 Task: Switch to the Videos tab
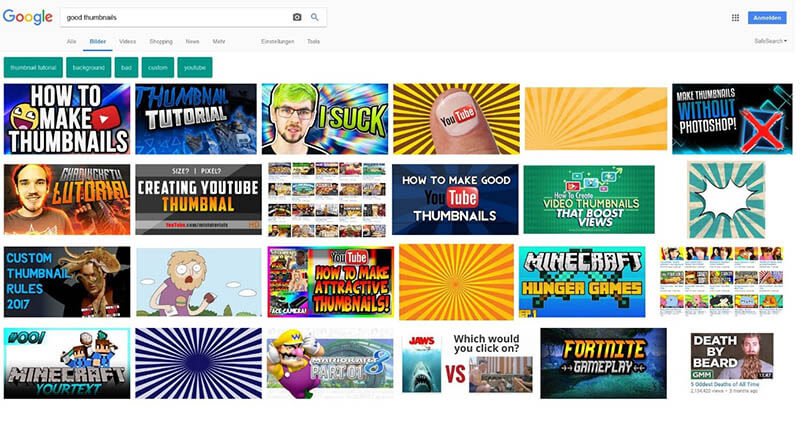pyautogui.click(x=127, y=41)
